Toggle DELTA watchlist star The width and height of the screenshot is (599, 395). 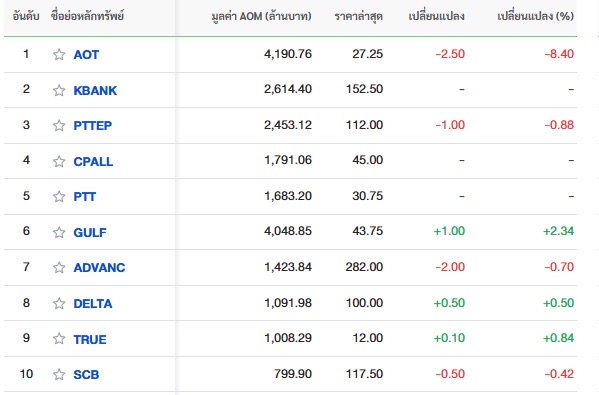point(59,303)
